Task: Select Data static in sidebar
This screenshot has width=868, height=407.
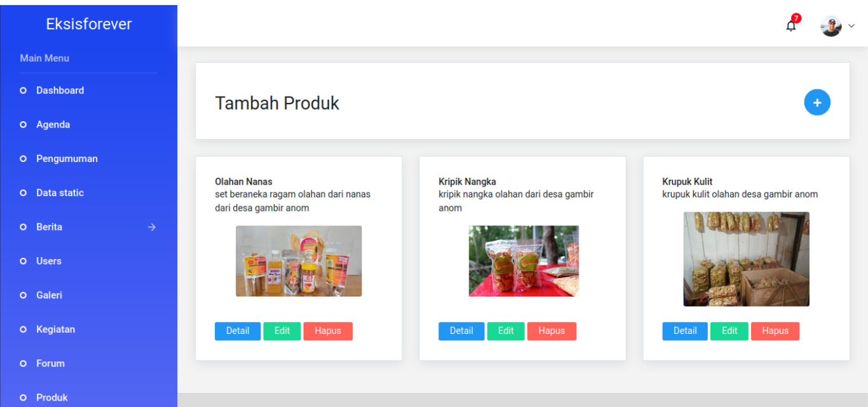Action: click(60, 193)
